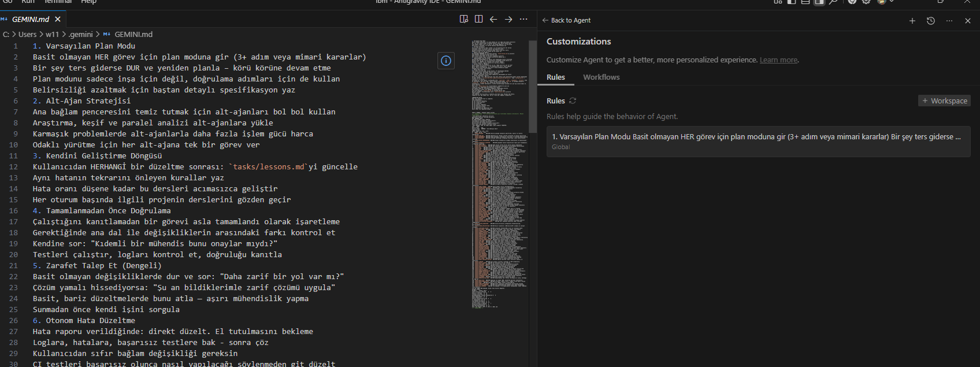Close the GEMINI.md editor tab
Screen dimensions: 980x367
coord(58,19)
